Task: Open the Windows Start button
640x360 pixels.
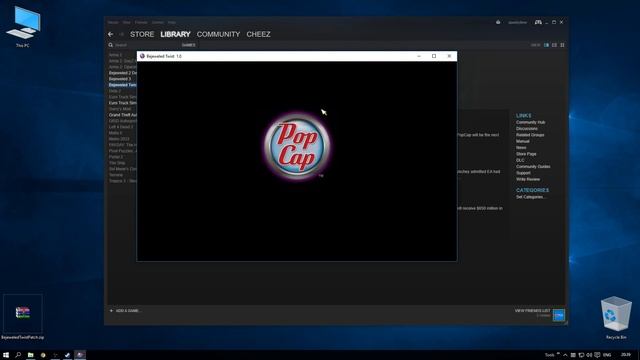Action: pos(6,355)
